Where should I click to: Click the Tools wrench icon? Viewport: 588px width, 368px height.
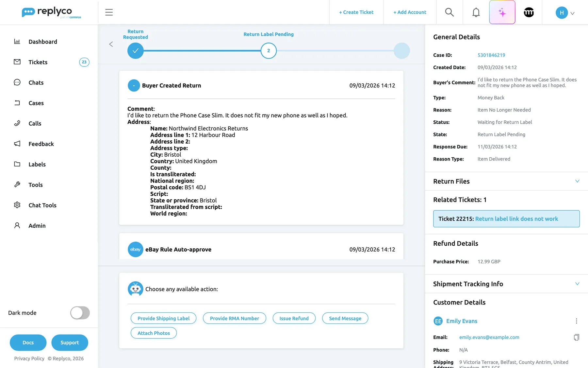tap(17, 184)
